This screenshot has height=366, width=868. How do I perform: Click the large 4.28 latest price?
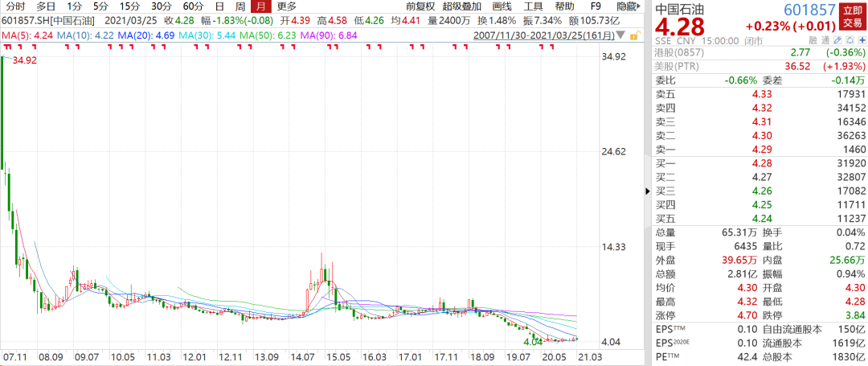(x=681, y=27)
